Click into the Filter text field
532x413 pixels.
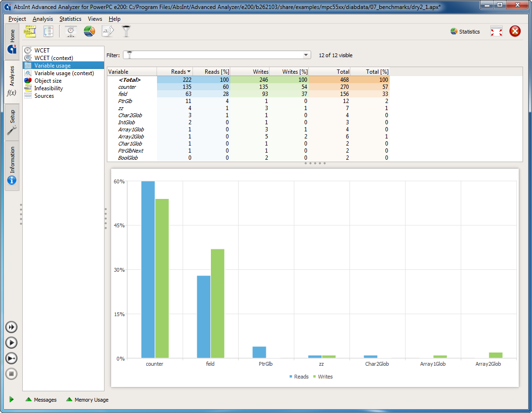pyautogui.click(x=217, y=55)
